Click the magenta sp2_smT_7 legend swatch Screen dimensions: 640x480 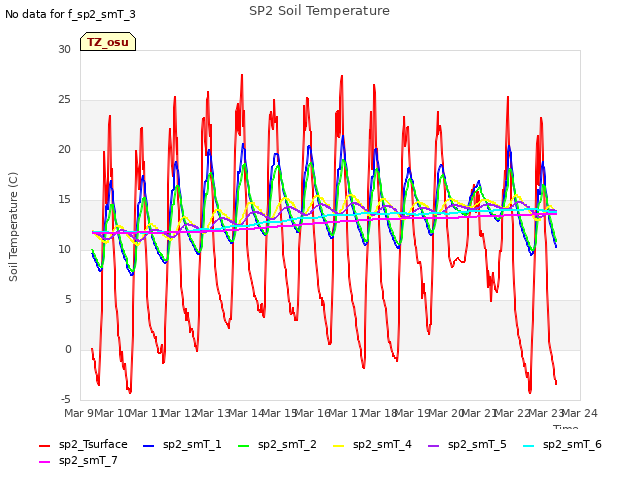tap(44, 462)
